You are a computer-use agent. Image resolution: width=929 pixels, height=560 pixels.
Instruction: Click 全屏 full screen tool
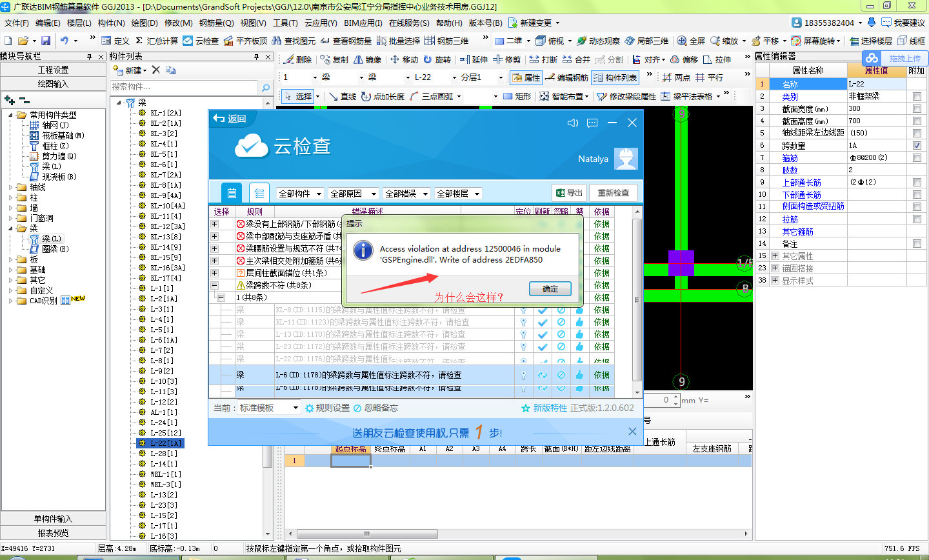[x=691, y=41]
